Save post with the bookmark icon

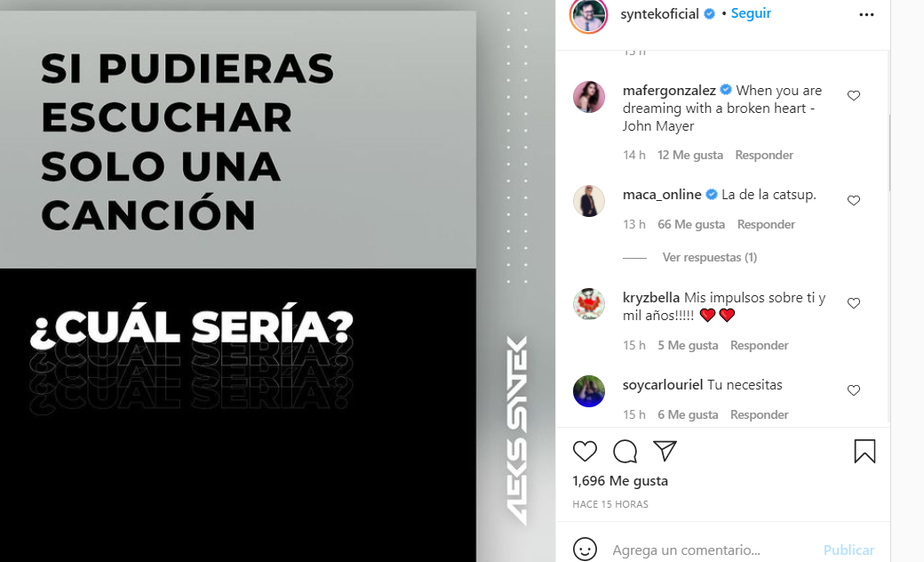[864, 452]
